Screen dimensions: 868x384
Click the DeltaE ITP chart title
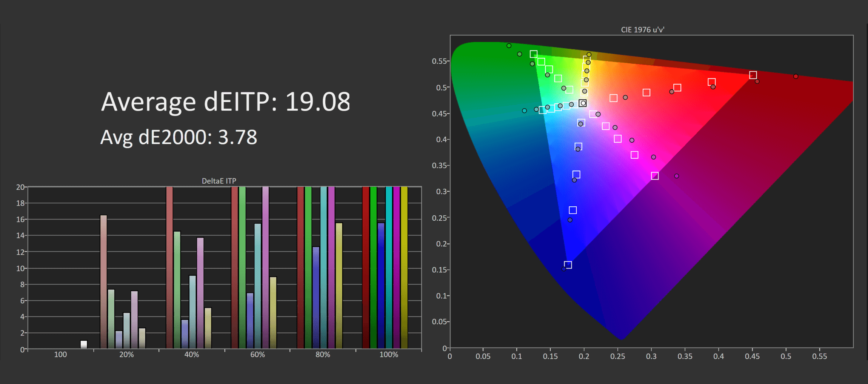click(219, 181)
